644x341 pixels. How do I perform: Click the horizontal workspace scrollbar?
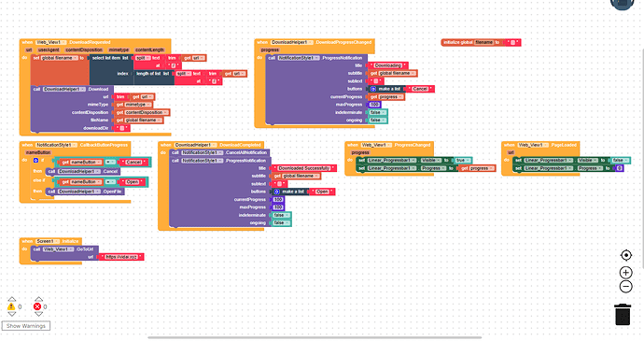(315, 337)
